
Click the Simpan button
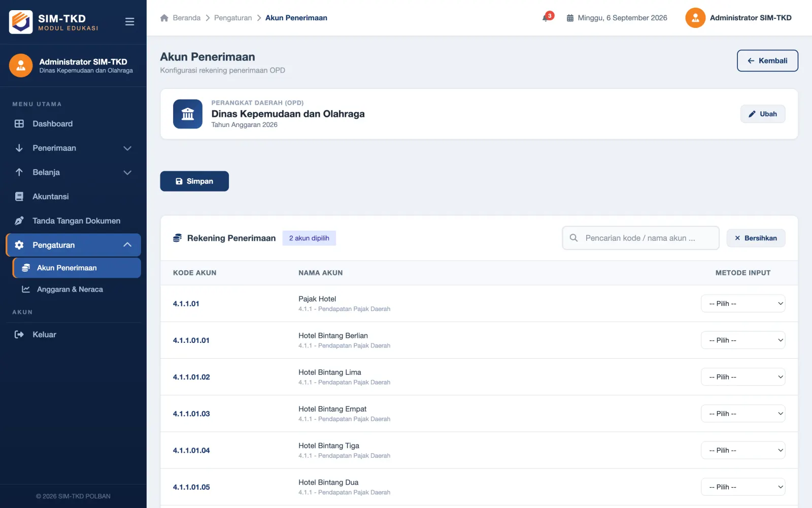(194, 181)
